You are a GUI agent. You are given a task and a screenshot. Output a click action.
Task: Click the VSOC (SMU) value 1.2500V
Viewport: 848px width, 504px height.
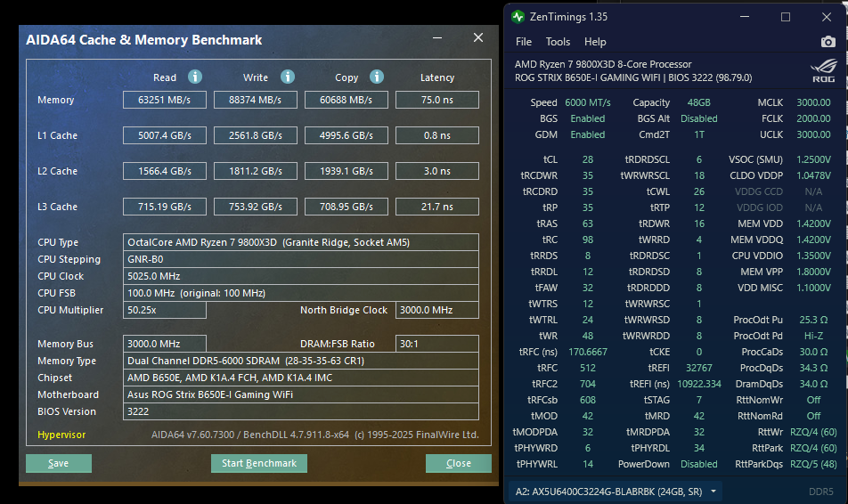point(813,159)
